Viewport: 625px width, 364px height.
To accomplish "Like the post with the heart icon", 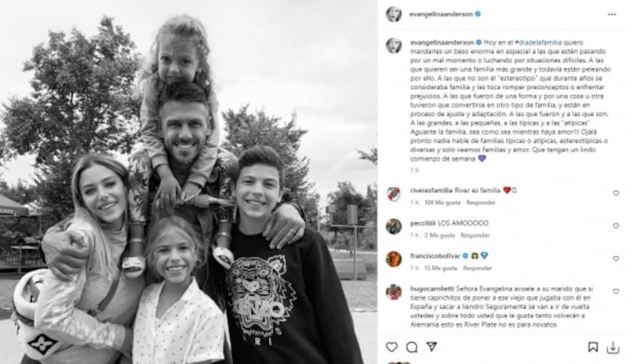I will (391, 347).
